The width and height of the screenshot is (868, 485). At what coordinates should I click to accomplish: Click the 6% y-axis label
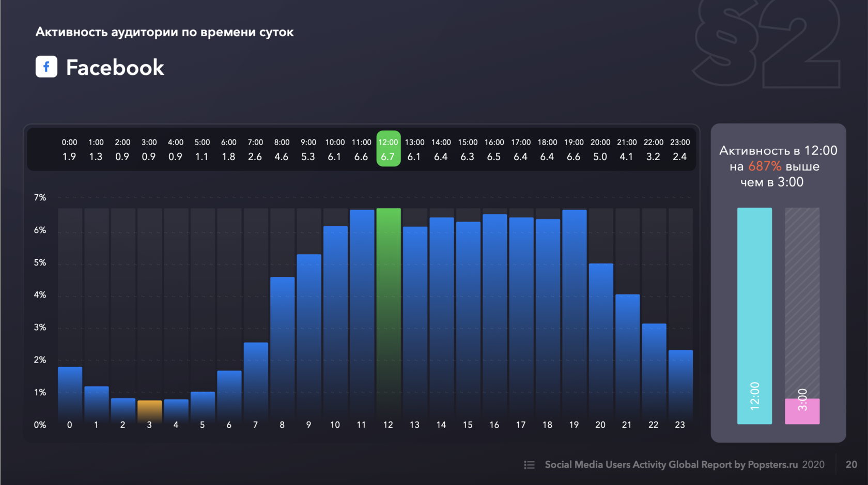point(40,230)
